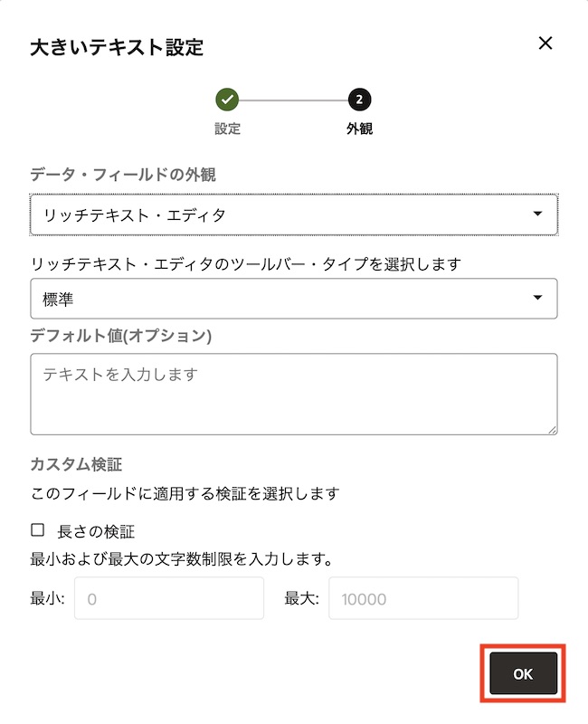Click the resize handle of the textarea
This screenshot has height=724, width=588.
point(553,430)
